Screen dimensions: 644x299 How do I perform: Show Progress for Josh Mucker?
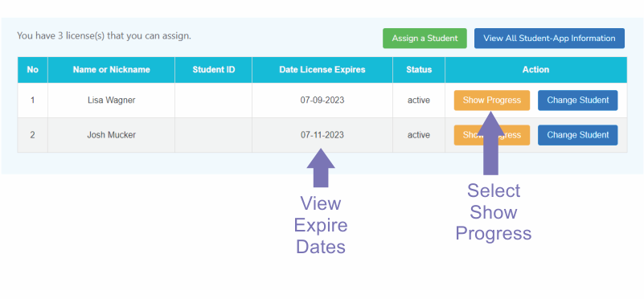pyautogui.click(x=491, y=135)
